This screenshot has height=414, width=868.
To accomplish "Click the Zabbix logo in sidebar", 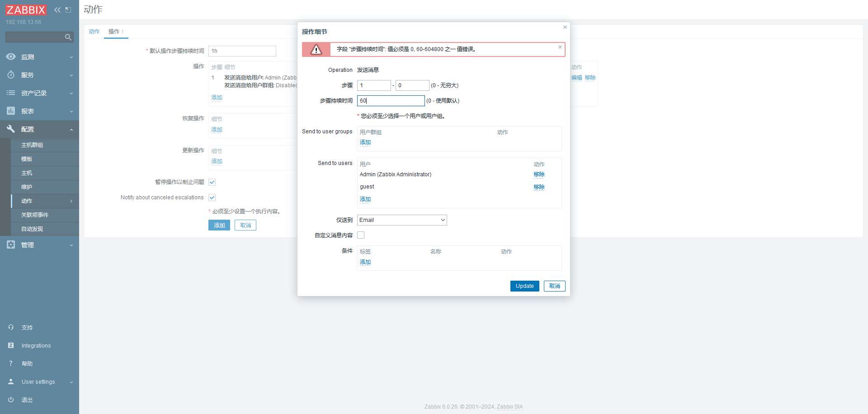I will point(26,10).
